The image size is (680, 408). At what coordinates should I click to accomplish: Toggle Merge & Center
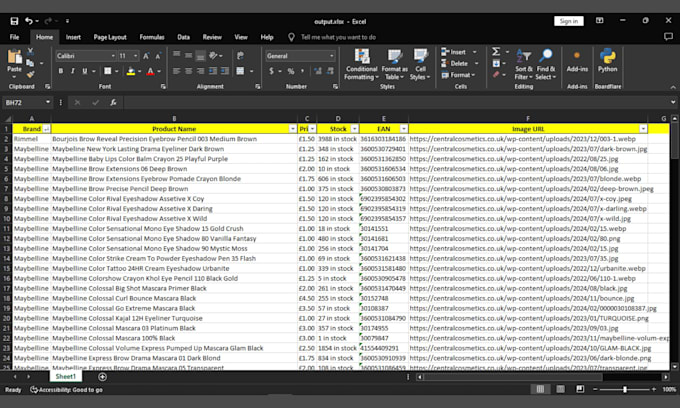240,71
